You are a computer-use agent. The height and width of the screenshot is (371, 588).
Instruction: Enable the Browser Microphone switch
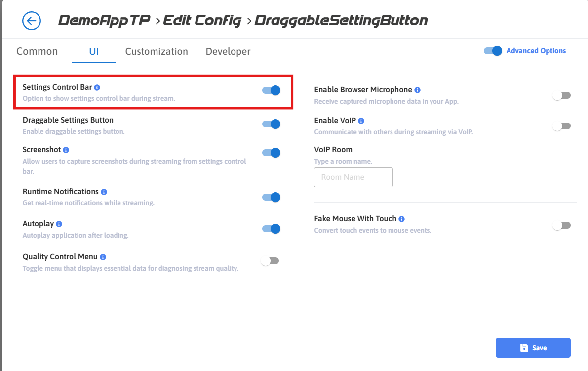pyautogui.click(x=561, y=95)
